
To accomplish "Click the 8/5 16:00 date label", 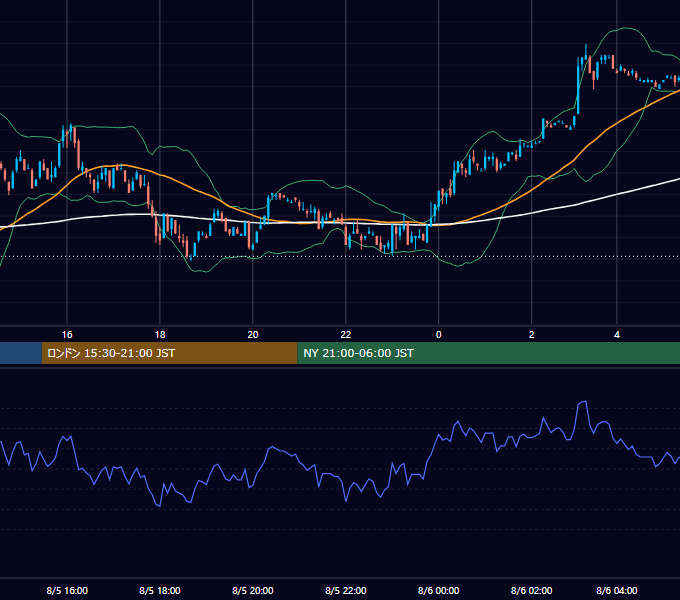I will (67, 590).
